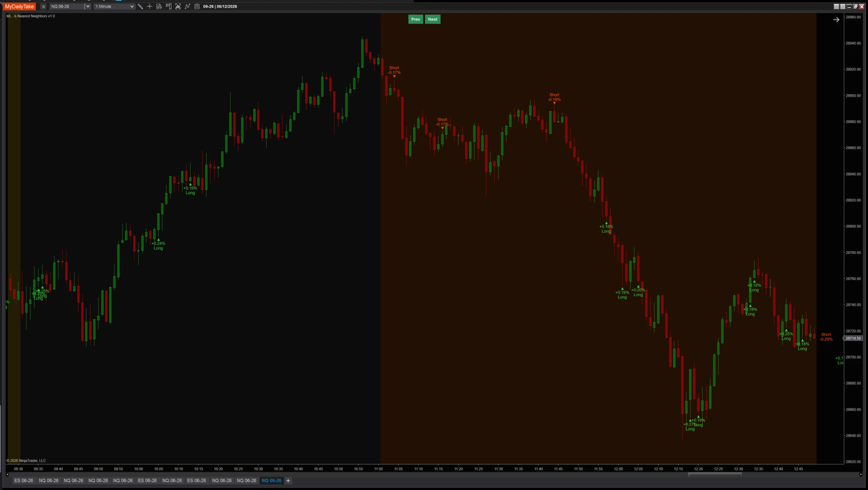
Task: Add a new chart tab with plus
Action: 288,481
